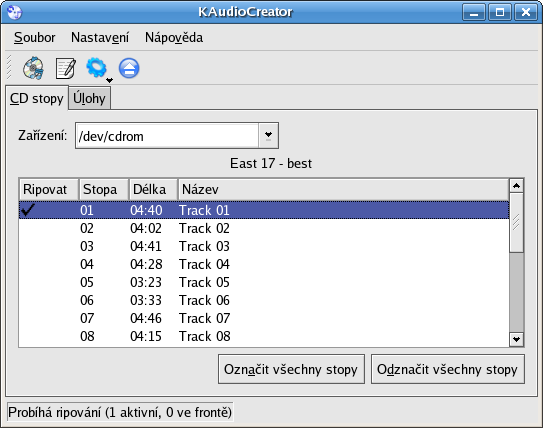Screen dimensions: 543x428
Task: Open the Soubor menu
Action: point(35,37)
